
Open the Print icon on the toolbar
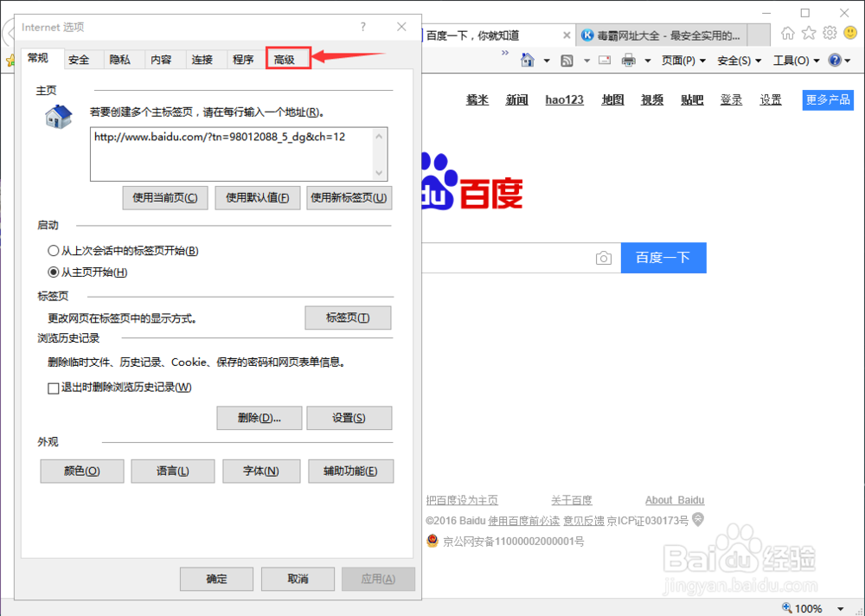[x=629, y=60]
